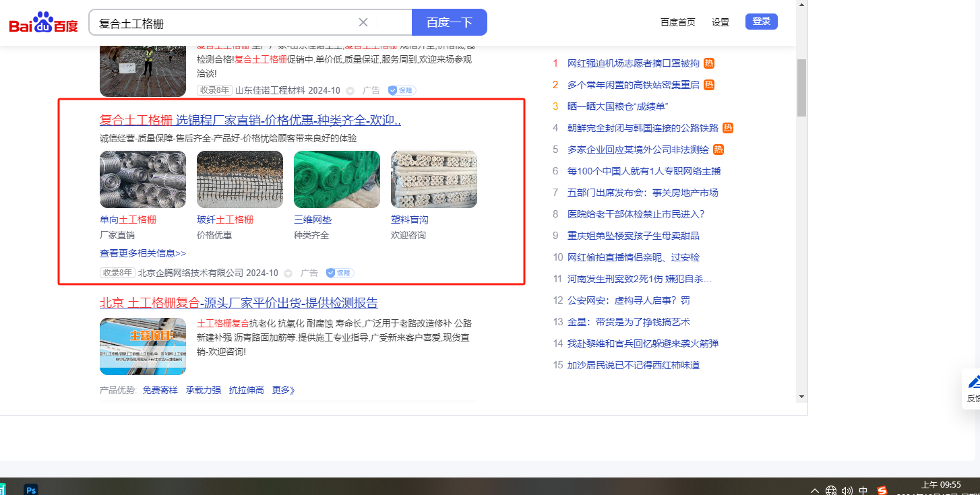The image size is (980, 495).
Task: Click the 保障 badge on the 北京企腾网络技术有限公司 result
Action: tap(340, 273)
